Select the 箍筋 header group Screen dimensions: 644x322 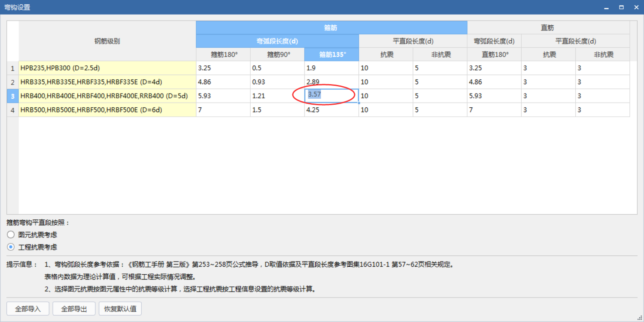pyautogui.click(x=331, y=27)
